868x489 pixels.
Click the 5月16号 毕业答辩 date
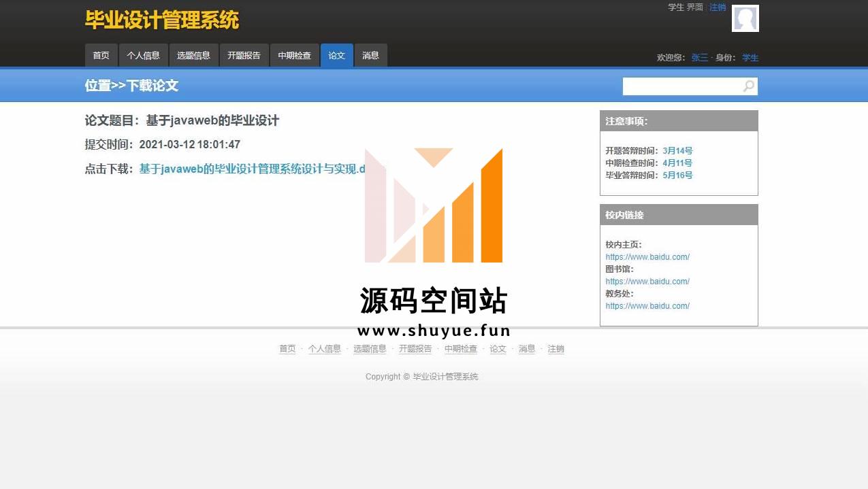pos(677,175)
